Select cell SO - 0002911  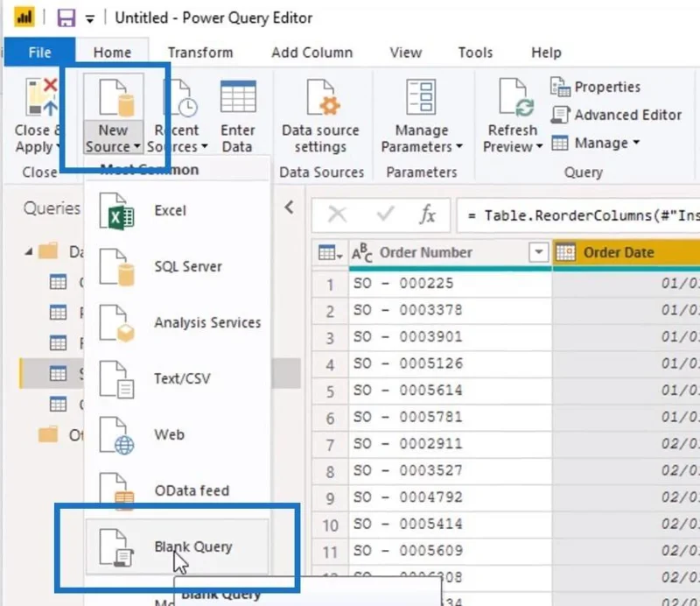pos(450,444)
